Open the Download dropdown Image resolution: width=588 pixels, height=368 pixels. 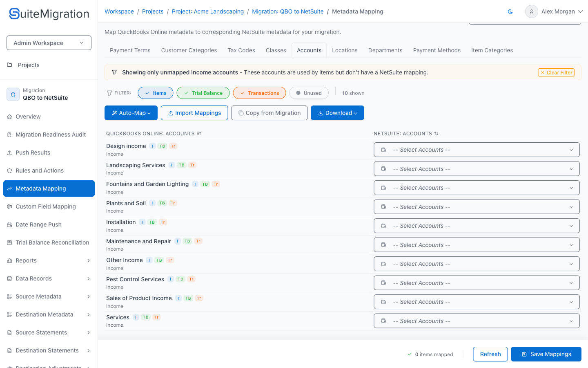tap(337, 113)
